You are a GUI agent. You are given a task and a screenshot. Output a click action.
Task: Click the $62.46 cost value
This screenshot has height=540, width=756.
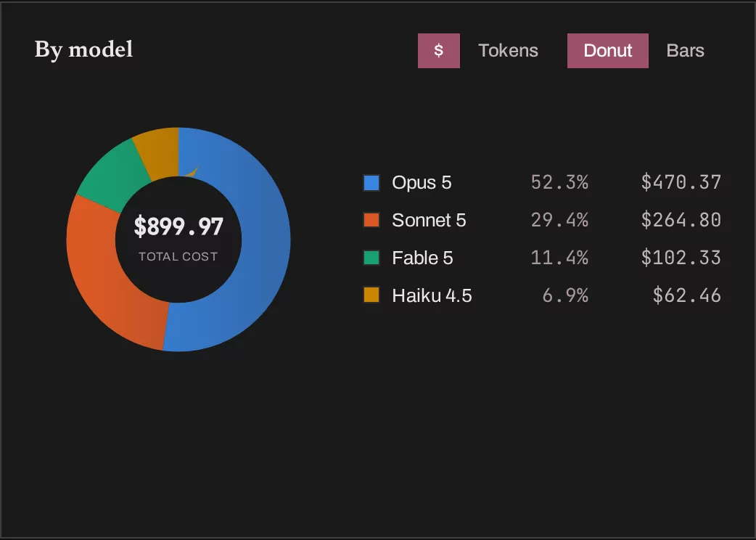click(686, 295)
